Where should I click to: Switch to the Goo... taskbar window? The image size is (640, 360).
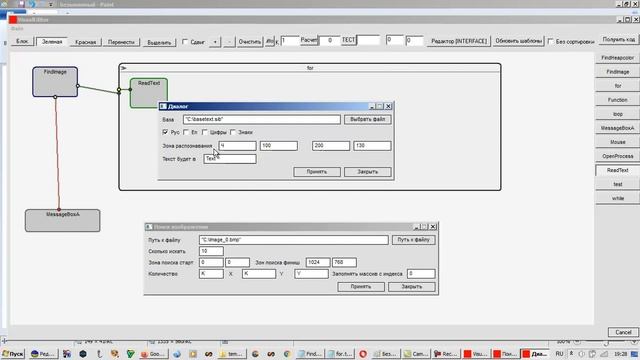[153, 354]
